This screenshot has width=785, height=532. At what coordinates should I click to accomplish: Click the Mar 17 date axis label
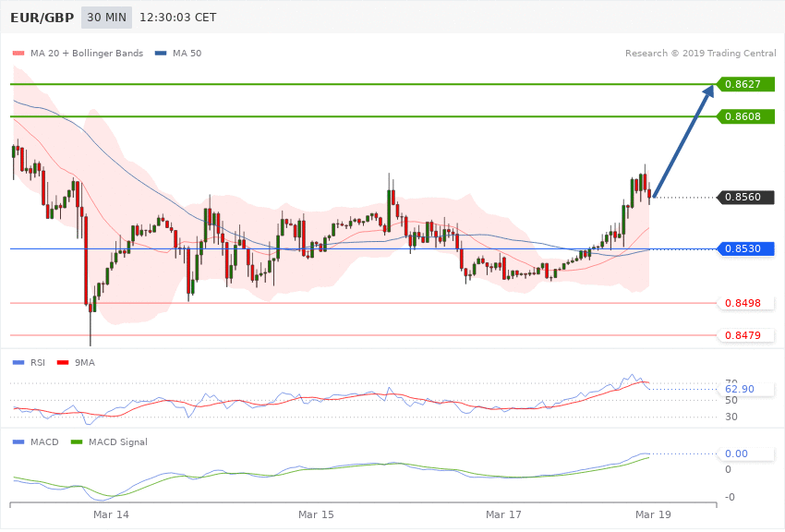click(503, 514)
